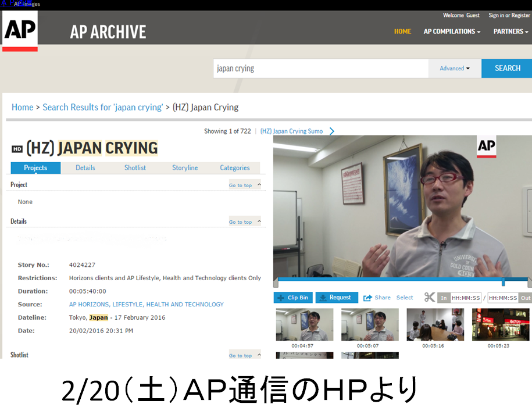Open AP Compilations menu
The height and width of the screenshot is (411, 532).
(452, 31)
